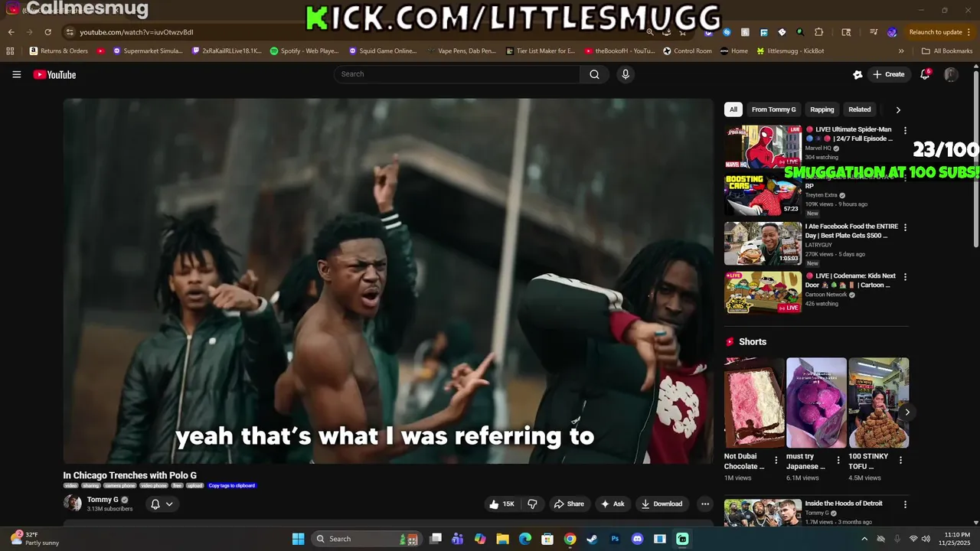Open the account avatar menu

click(x=951, y=74)
